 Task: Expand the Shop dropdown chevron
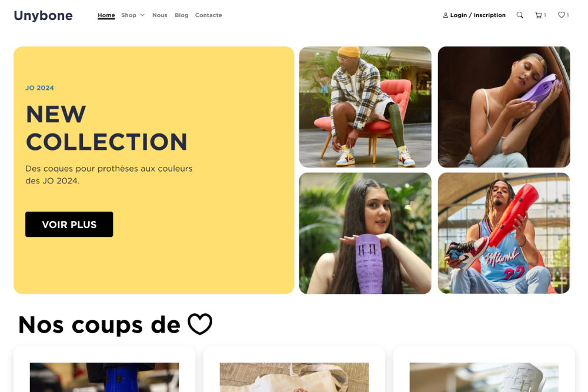tap(142, 15)
